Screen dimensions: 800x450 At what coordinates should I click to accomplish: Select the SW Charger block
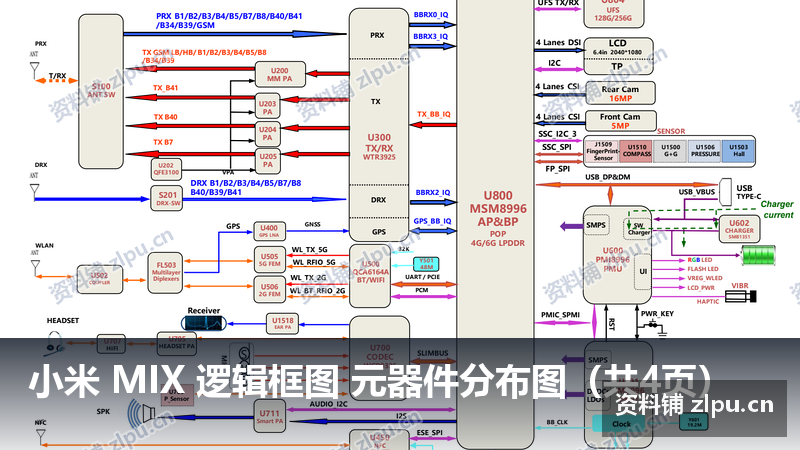coord(638,229)
